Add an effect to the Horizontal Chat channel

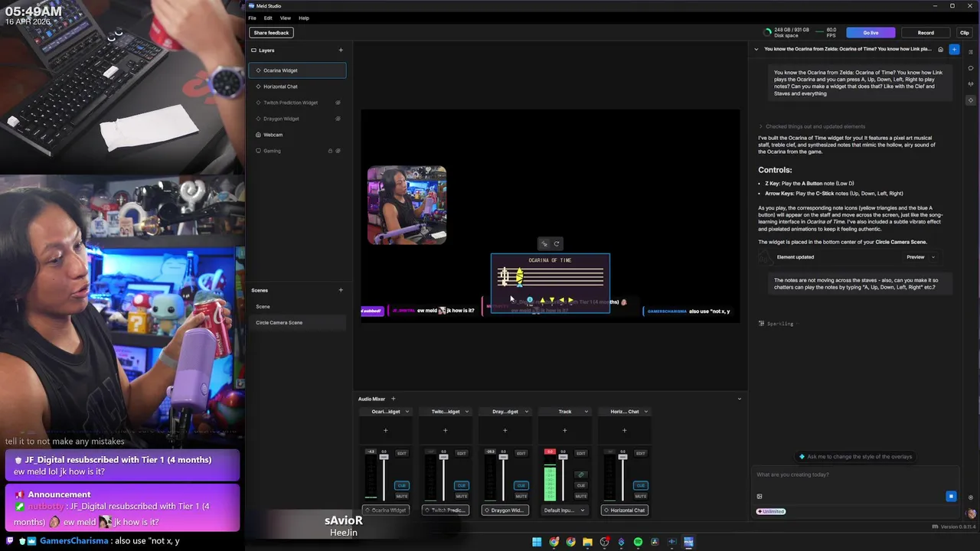click(x=624, y=430)
